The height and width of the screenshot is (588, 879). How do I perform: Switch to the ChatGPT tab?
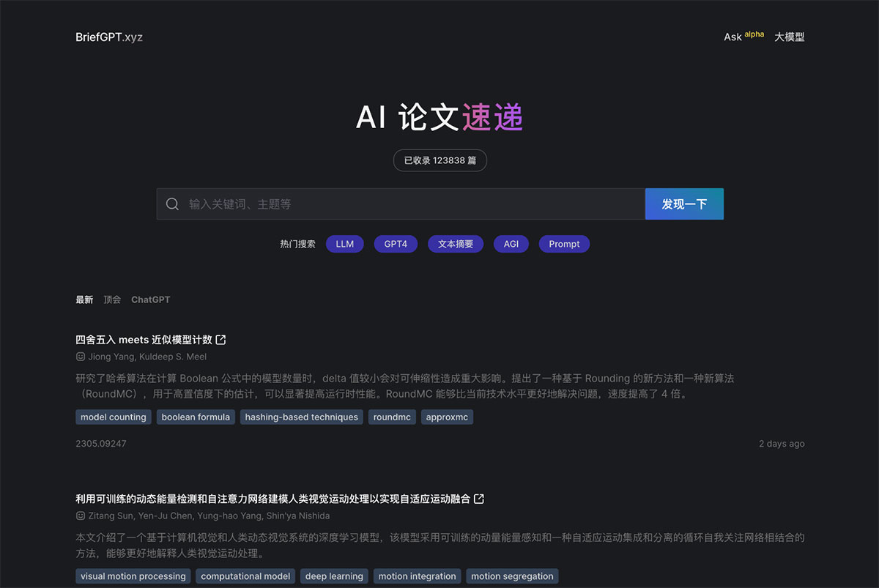click(x=150, y=299)
